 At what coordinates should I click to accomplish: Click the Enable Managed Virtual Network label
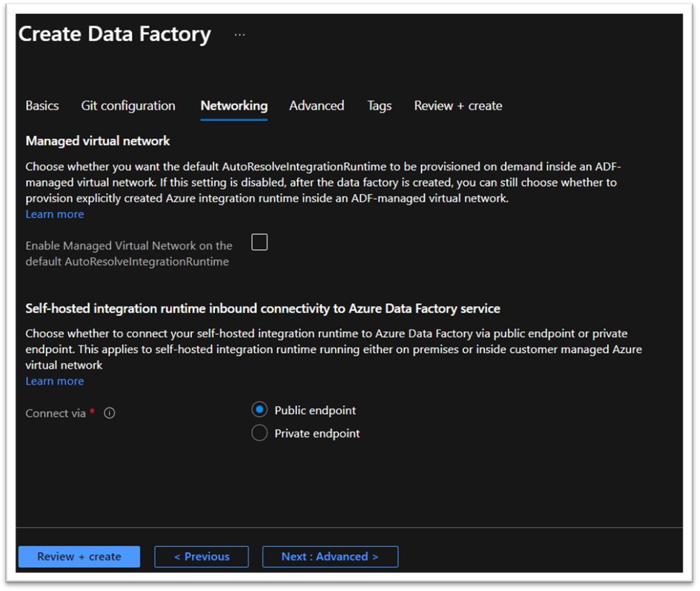pyautogui.click(x=128, y=254)
